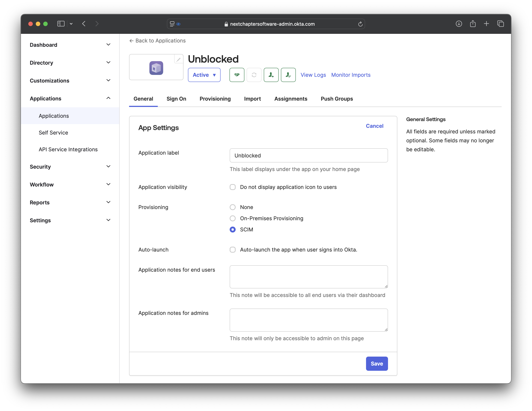Save the App Settings

tap(377, 363)
